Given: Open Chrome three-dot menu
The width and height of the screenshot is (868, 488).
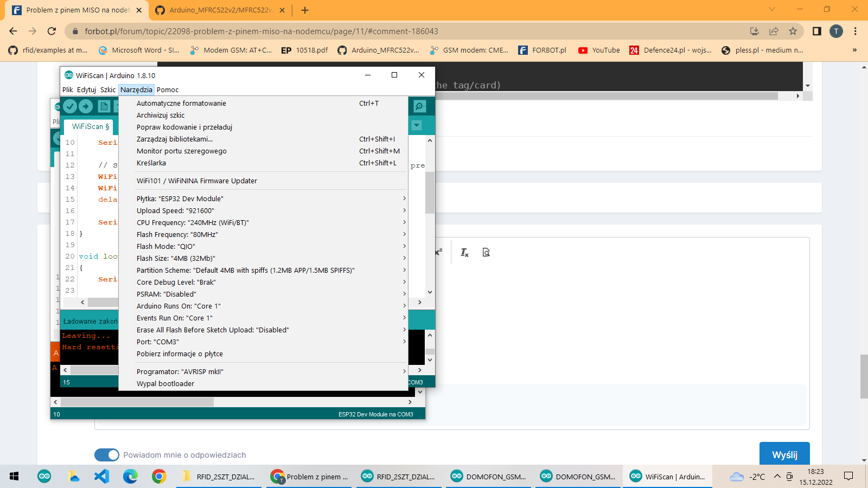Looking at the screenshot, I should tap(855, 31).
